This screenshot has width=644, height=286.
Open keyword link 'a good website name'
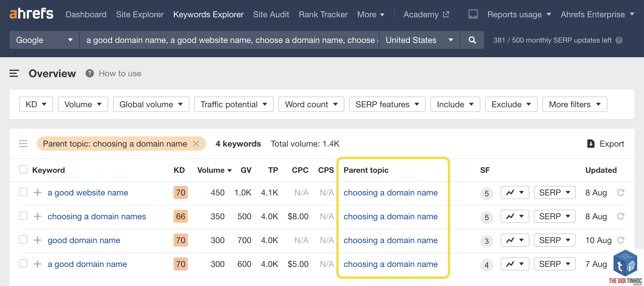[88, 192]
